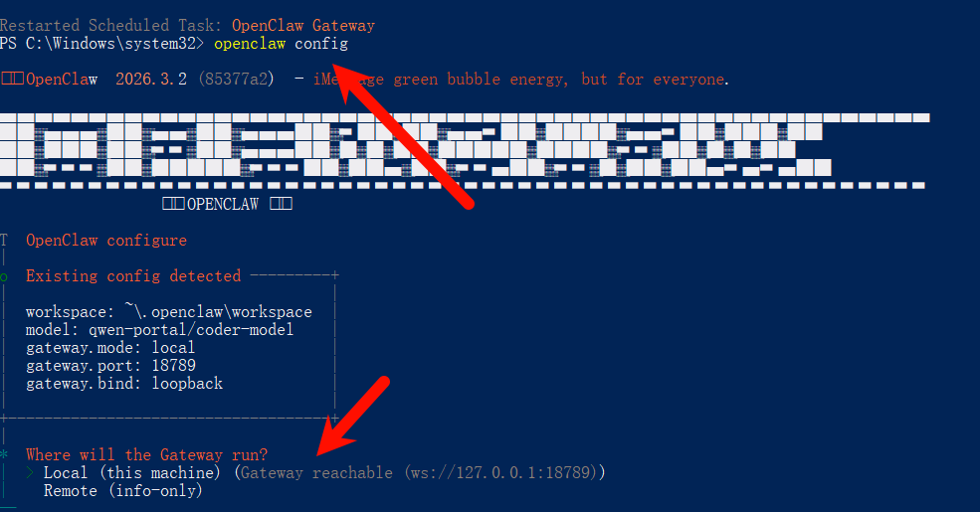This screenshot has height=512, width=980.
Task: Select the "Remote (info-only)" gateway option
Action: 123,491
